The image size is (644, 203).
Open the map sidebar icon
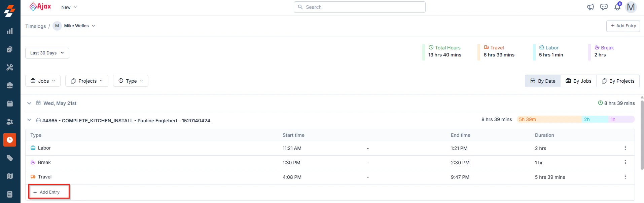point(10,176)
